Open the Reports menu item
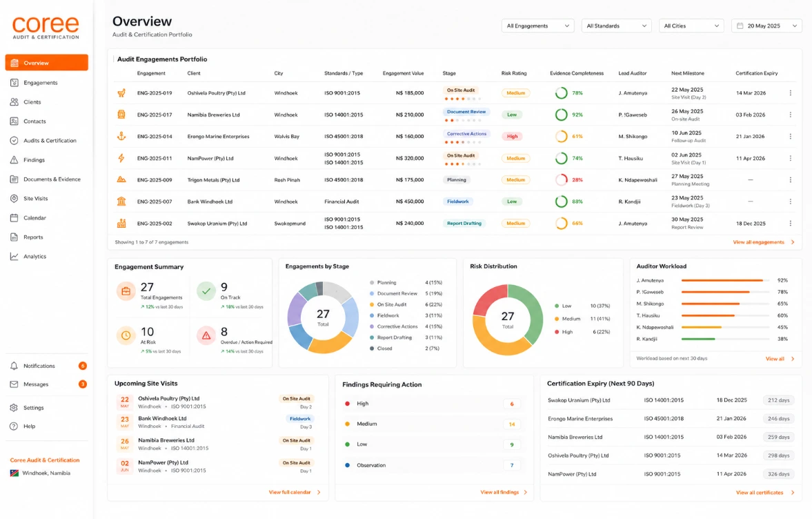 pyautogui.click(x=47, y=237)
